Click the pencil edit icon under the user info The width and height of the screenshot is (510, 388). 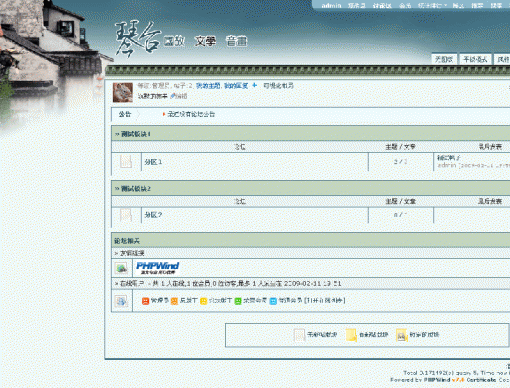click(173, 96)
